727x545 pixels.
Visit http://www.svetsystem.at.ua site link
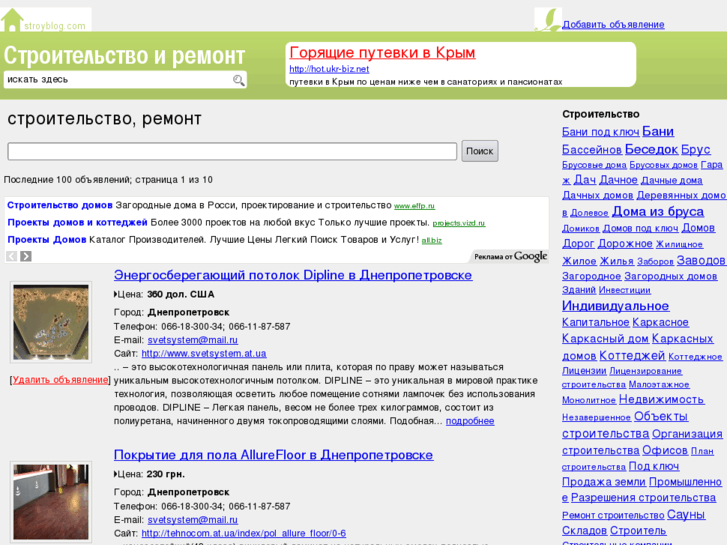pyautogui.click(x=204, y=353)
